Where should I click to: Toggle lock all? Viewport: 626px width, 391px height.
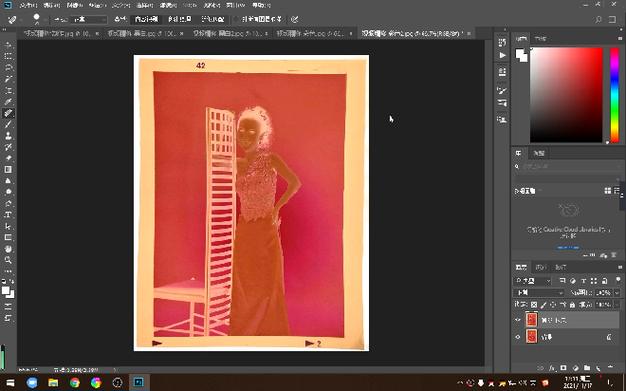pyautogui.click(x=572, y=305)
